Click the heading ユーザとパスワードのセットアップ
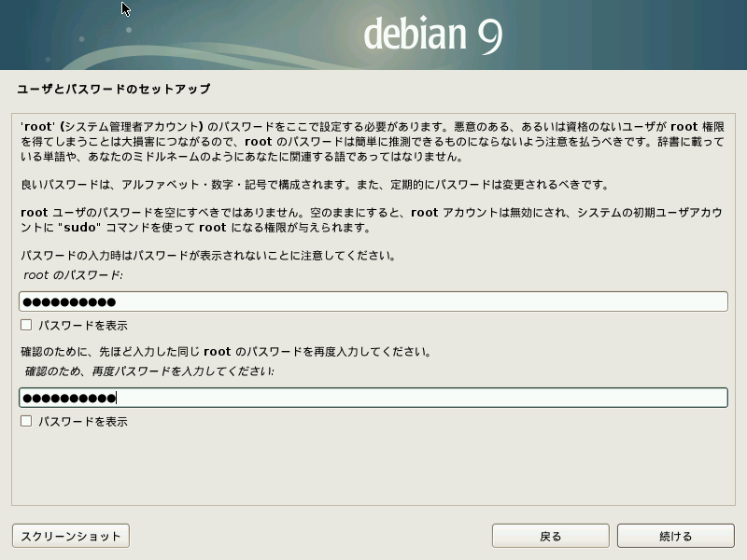 (x=113, y=89)
